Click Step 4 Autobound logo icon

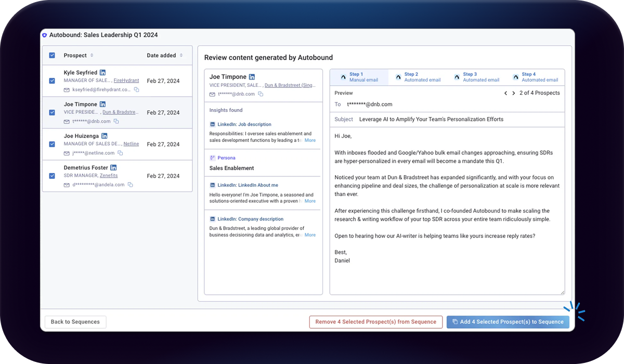coord(516,77)
